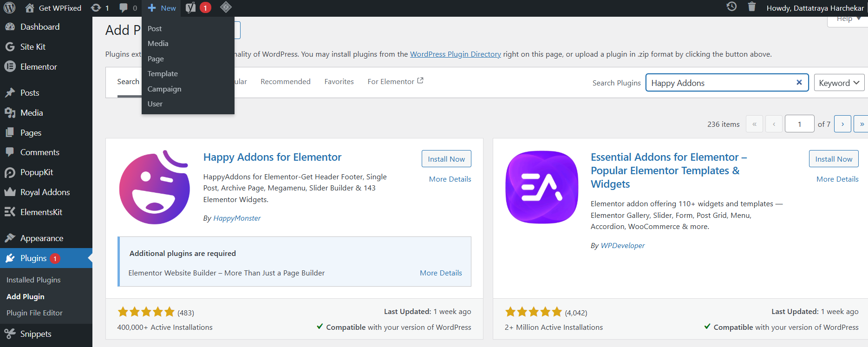Viewport: 868px width, 347px height.
Task: Click the Happy Addons plugin logo
Action: [x=155, y=187]
